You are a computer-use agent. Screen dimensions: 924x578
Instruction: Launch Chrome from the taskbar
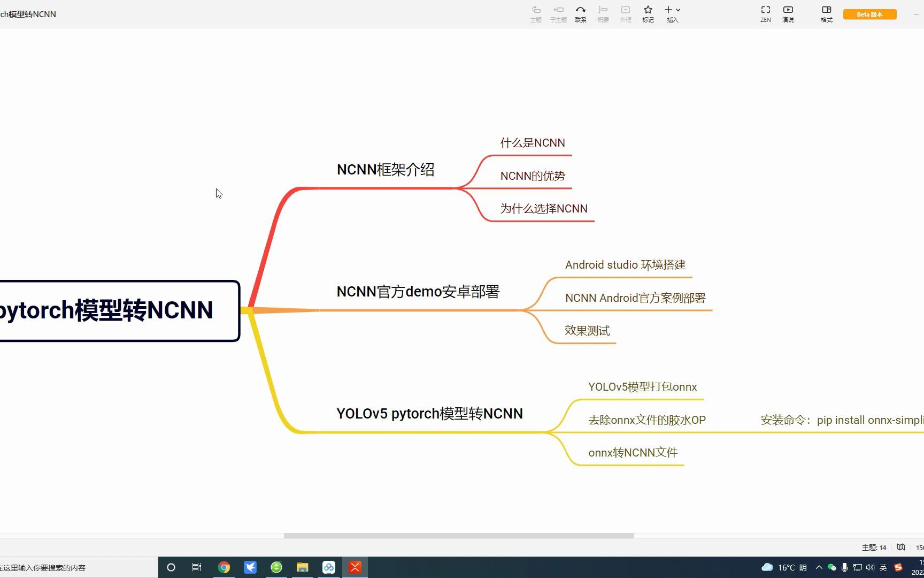pyautogui.click(x=224, y=567)
